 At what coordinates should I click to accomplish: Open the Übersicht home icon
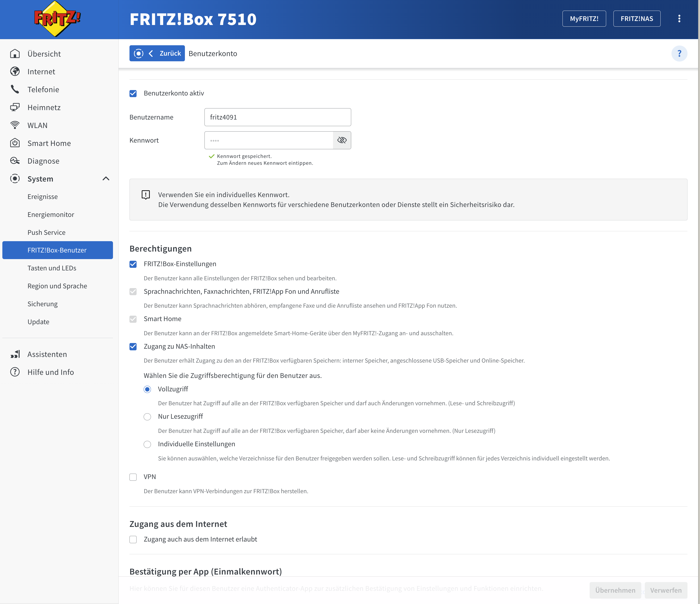coord(15,54)
